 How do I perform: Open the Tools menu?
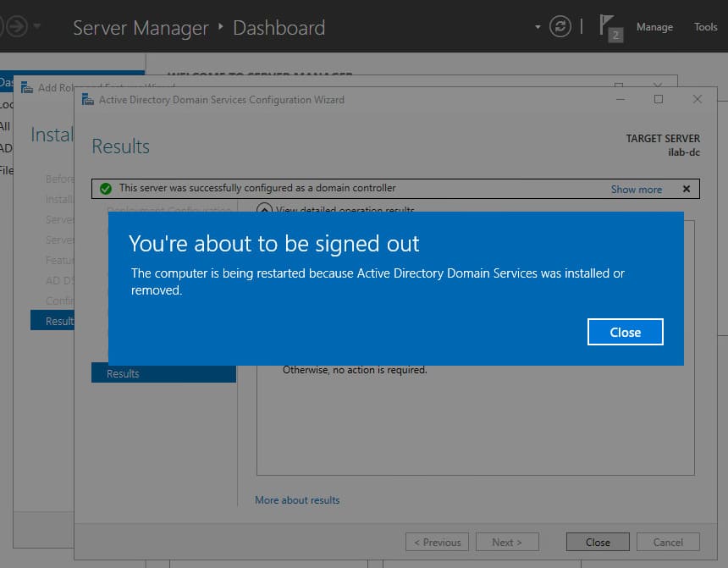(705, 27)
